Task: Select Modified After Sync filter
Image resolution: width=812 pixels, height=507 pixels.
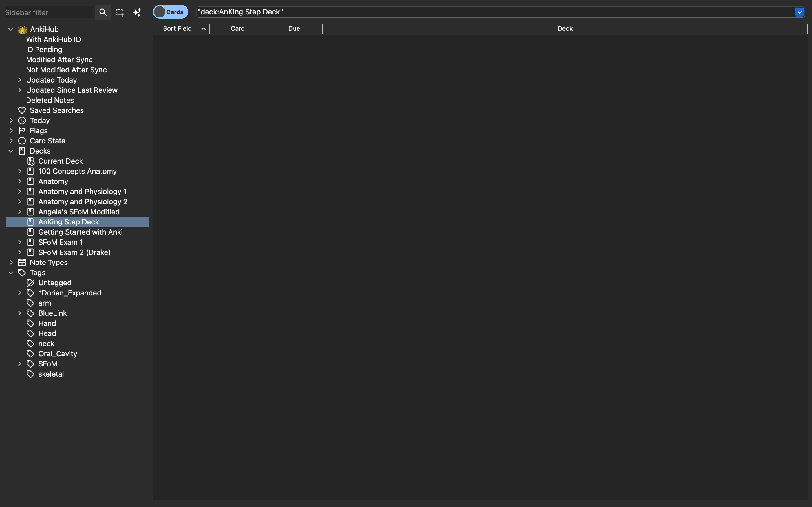Action: point(59,60)
